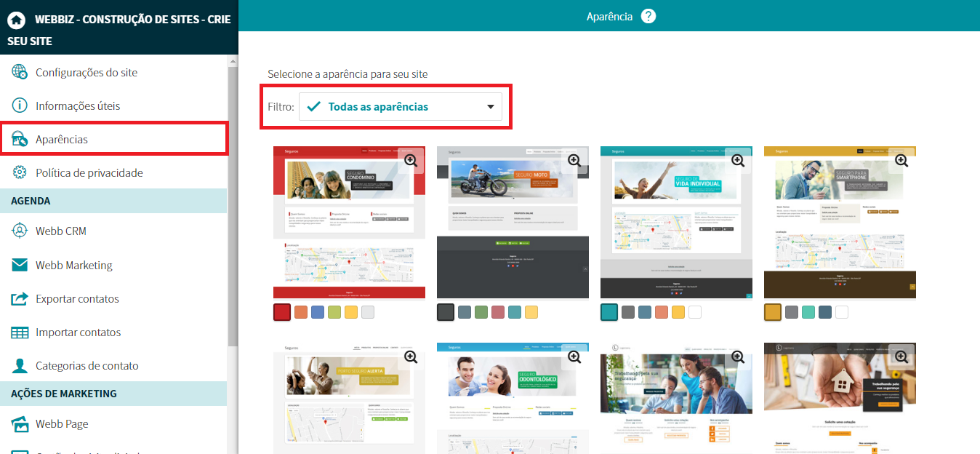The width and height of the screenshot is (980, 454).
Task: Click the Webb CRM target icon
Action: click(x=20, y=231)
